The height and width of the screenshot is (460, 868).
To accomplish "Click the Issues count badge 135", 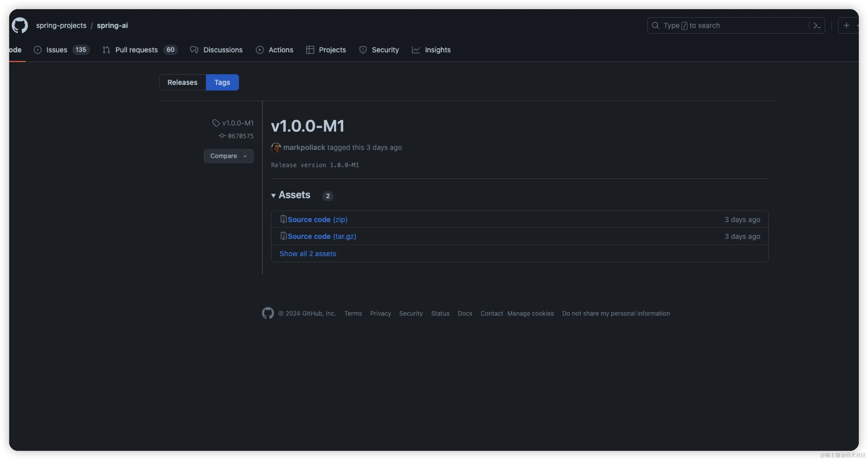I will coord(81,50).
